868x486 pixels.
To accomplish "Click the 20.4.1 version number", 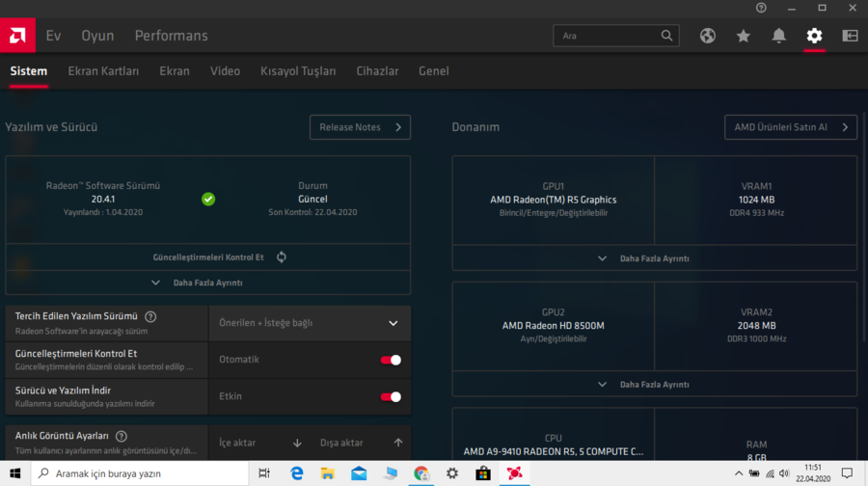I will 103,200.
